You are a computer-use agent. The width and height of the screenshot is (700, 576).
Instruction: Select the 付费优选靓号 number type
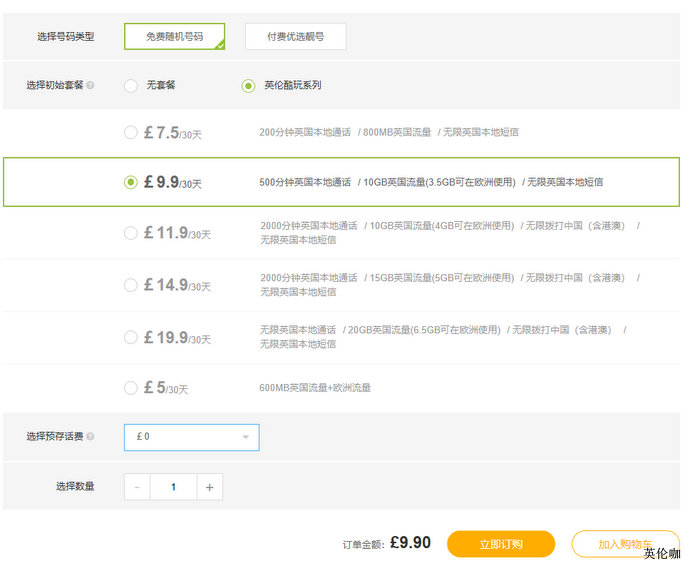pyautogui.click(x=295, y=37)
